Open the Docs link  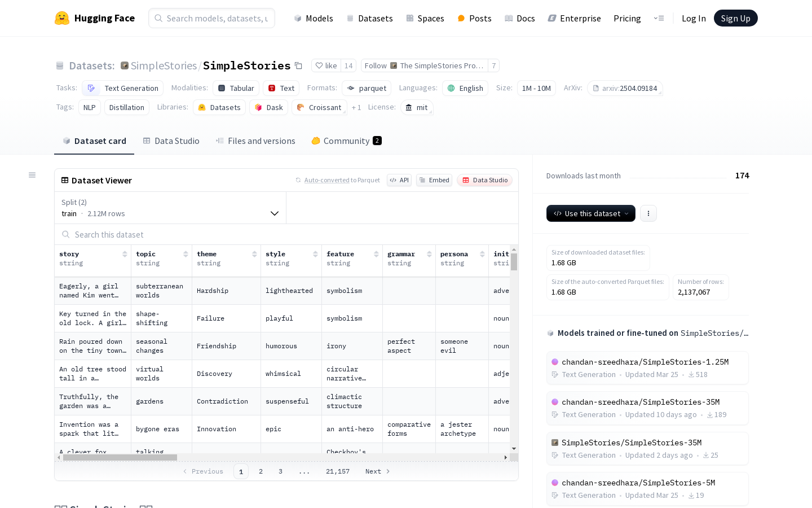pyautogui.click(x=519, y=18)
